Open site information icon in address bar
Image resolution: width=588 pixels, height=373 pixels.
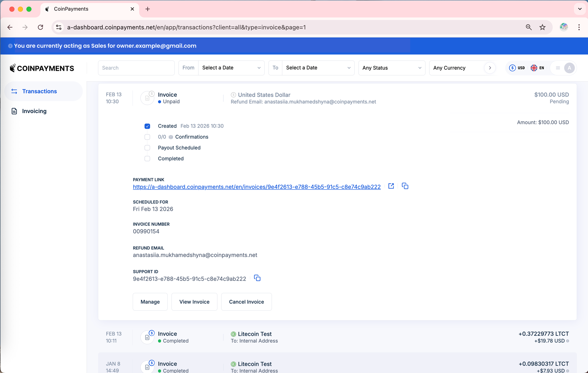(x=59, y=27)
